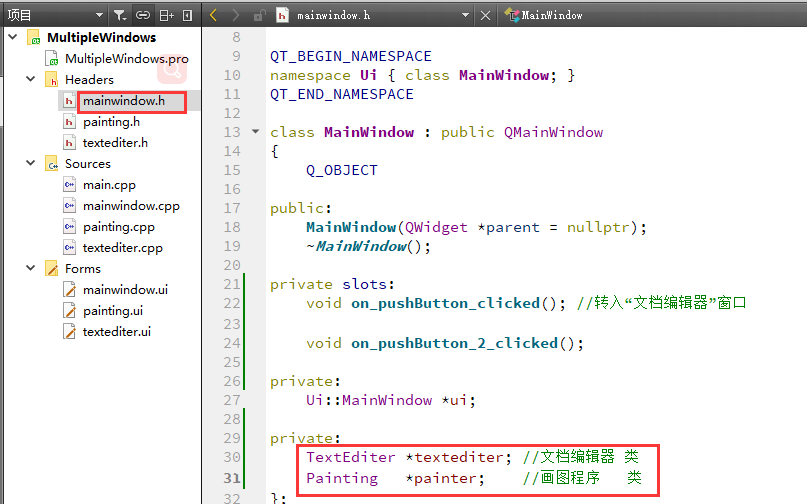This screenshot has height=504, width=807.
Task: Select the Headers folder
Action: [x=89, y=80]
